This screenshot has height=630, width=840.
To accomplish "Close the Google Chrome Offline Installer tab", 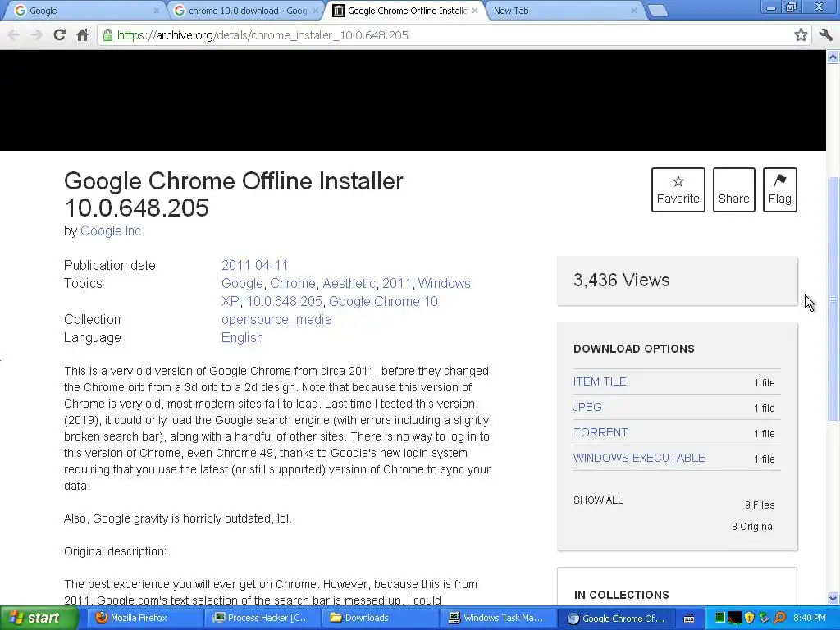I will (x=475, y=11).
